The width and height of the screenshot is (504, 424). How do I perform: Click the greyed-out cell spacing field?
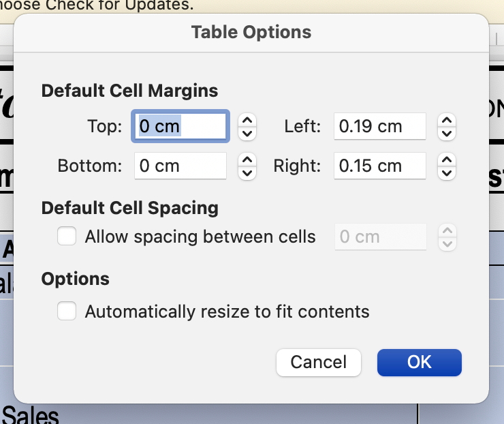380,237
